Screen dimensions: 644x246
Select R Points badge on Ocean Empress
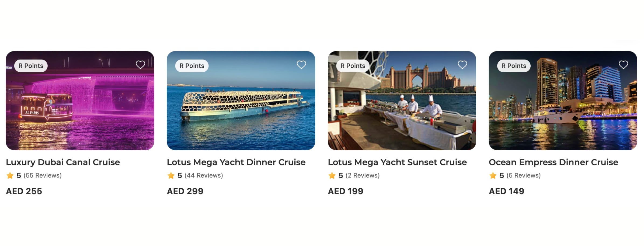(x=514, y=66)
